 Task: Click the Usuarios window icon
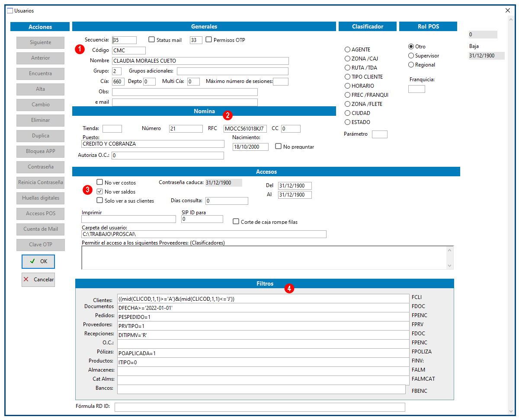tap(10, 10)
